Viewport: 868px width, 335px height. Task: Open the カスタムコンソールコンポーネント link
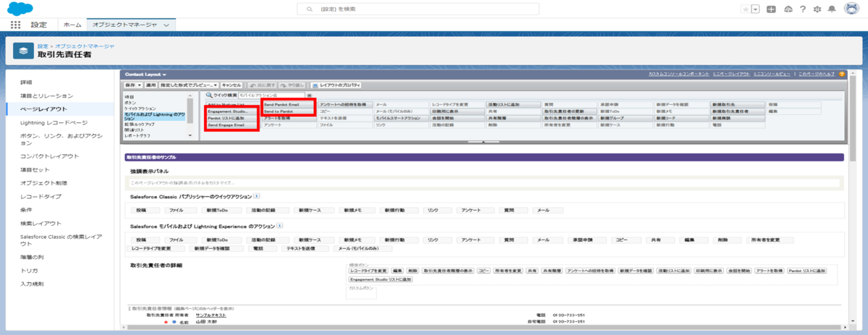coord(679,75)
